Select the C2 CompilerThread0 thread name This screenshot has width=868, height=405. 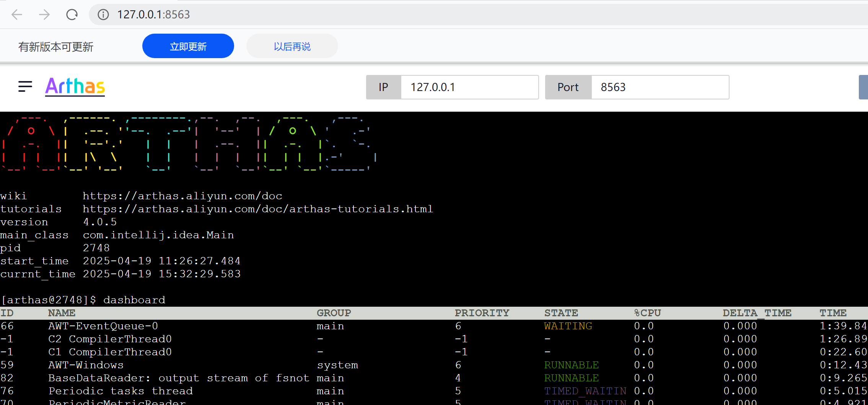tap(110, 339)
